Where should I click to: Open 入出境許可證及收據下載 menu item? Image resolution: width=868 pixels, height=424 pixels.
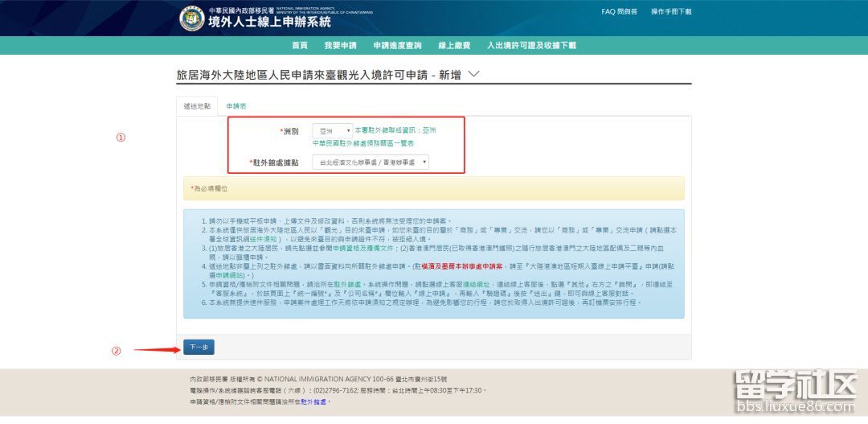531,46
